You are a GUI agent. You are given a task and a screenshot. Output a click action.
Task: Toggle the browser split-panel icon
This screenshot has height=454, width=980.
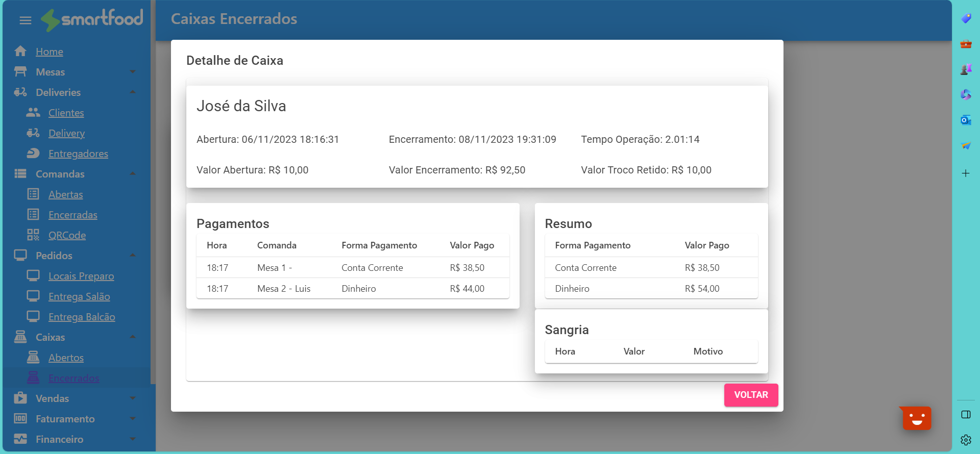(x=966, y=414)
